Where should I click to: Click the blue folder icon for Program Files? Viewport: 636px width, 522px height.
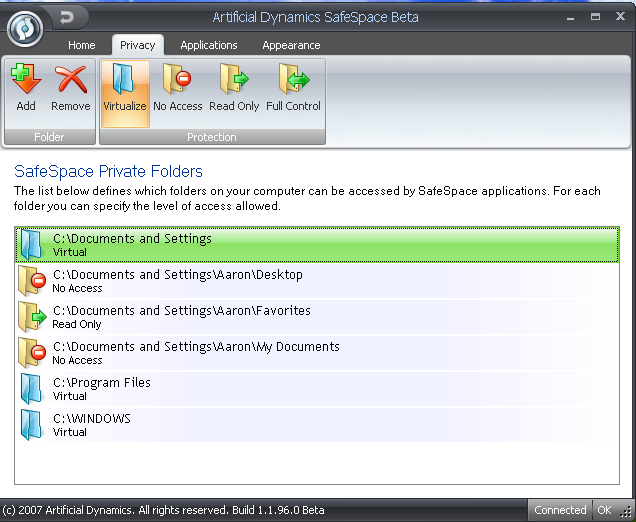tap(31, 389)
